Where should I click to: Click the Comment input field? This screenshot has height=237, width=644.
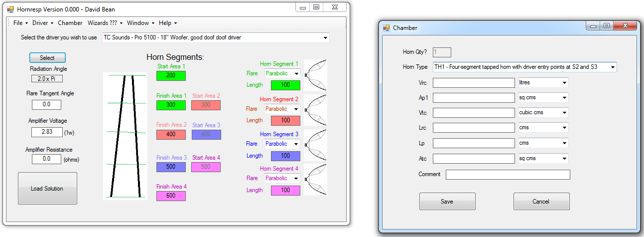[508, 175]
